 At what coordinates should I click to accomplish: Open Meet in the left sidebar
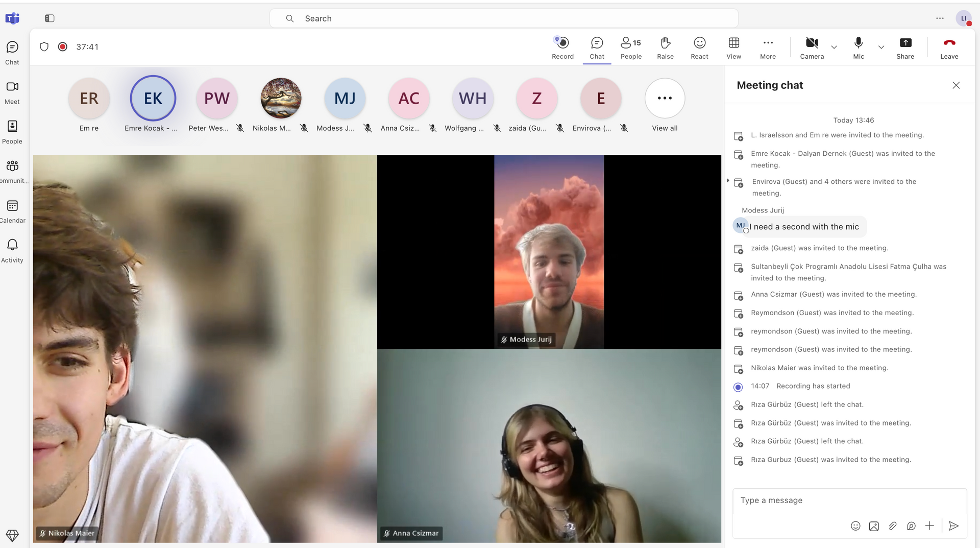[x=12, y=92]
